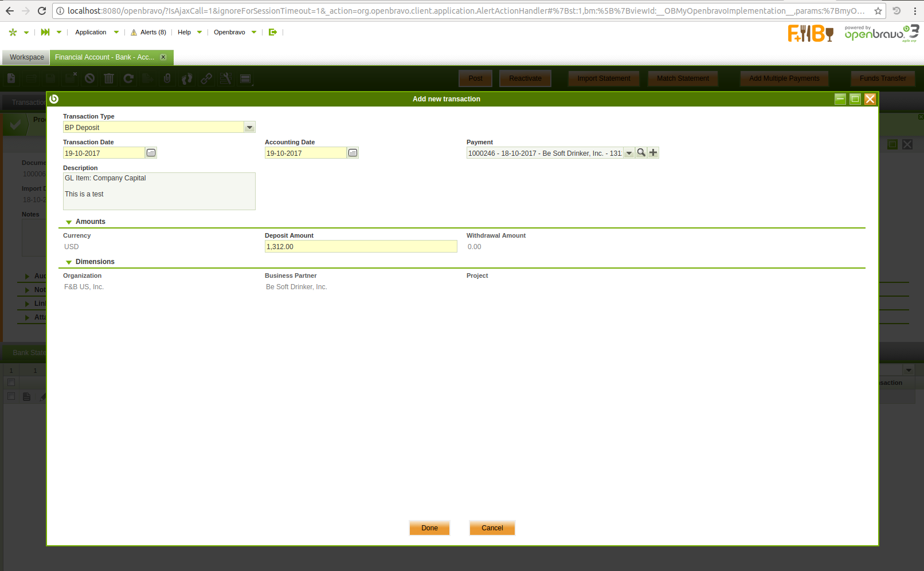Click the green Quick Create arrows icon
The height and width of the screenshot is (571, 924).
(45, 32)
